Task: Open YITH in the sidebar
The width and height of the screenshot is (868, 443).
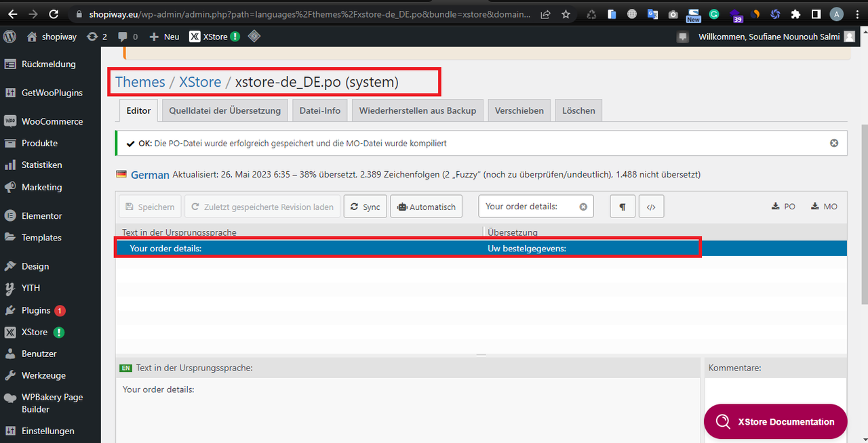Action: (x=50, y=288)
